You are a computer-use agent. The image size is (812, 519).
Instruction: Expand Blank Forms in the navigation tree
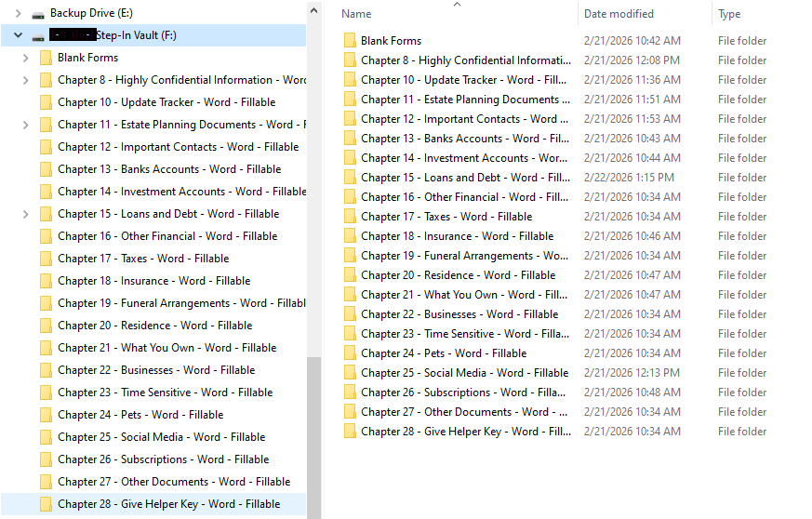(x=25, y=58)
